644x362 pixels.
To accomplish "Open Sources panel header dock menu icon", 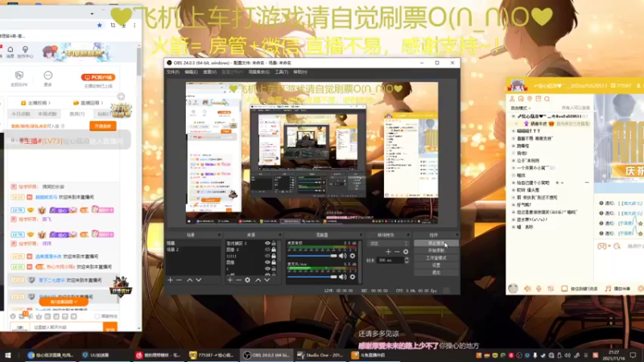I will click(280, 235).
